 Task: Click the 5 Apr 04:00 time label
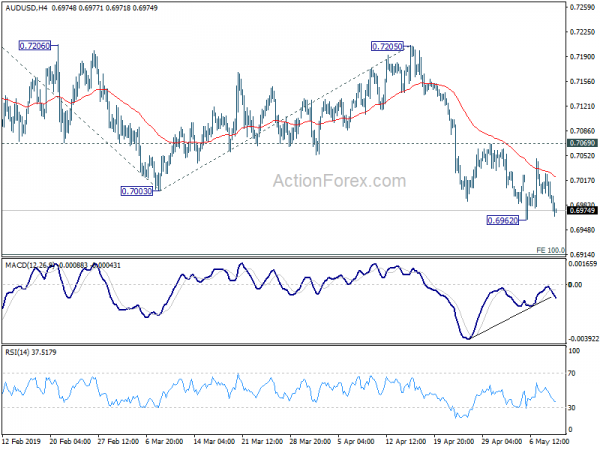click(x=356, y=441)
